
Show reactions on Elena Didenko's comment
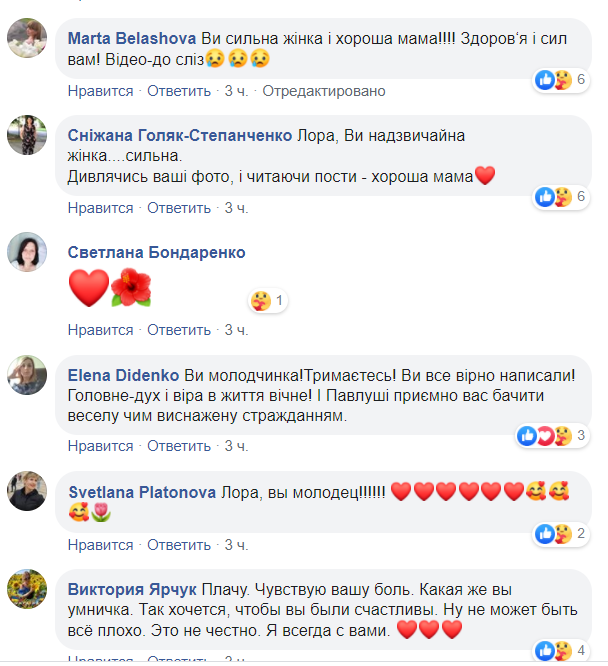tap(551, 435)
